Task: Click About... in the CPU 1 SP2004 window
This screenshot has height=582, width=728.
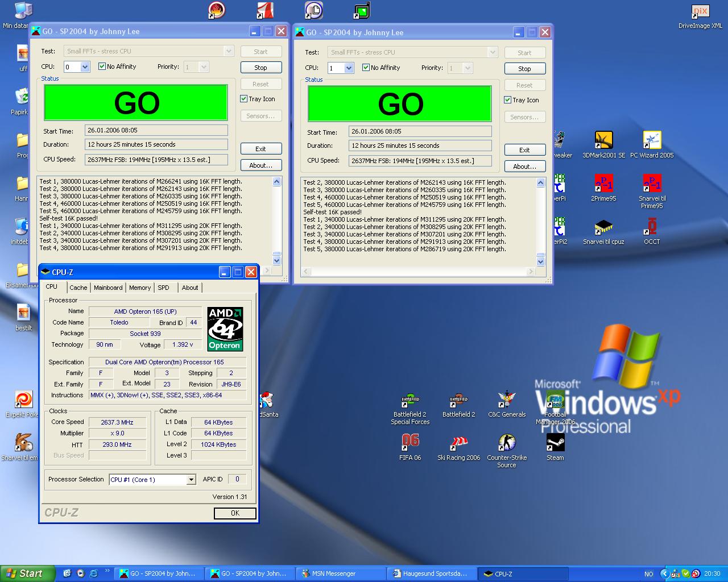Action: (x=525, y=167)
